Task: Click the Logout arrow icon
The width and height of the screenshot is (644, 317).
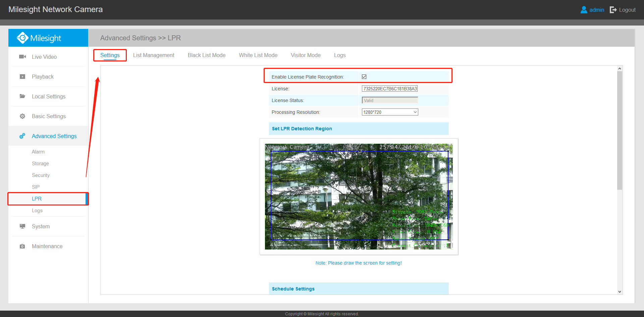Action: (x=613, y=10)
